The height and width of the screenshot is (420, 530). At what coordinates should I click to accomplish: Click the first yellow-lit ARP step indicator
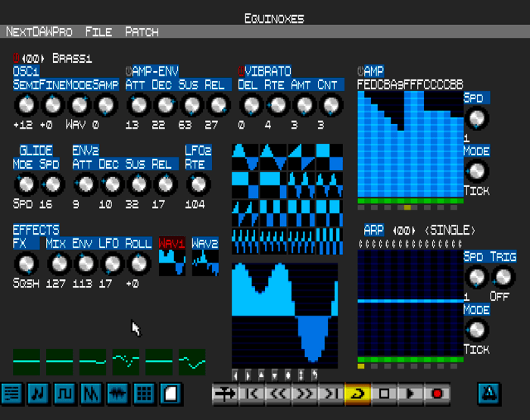[x=361, y=366]
